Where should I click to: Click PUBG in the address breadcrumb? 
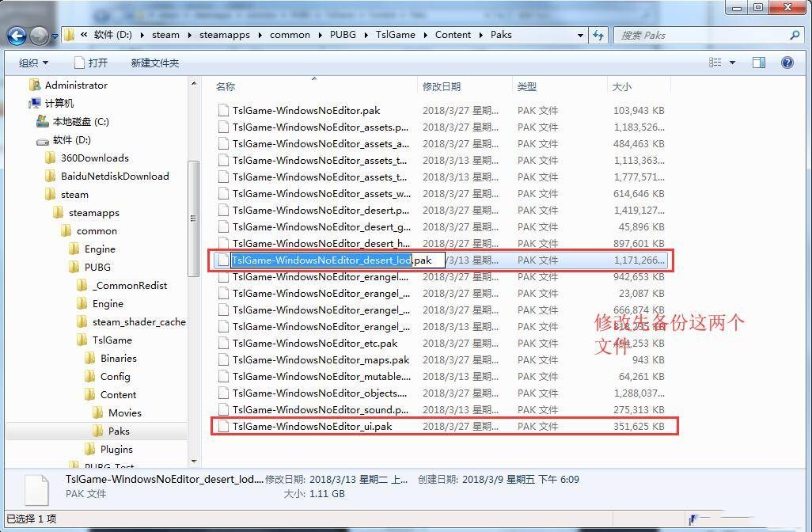tap(343, 35)
